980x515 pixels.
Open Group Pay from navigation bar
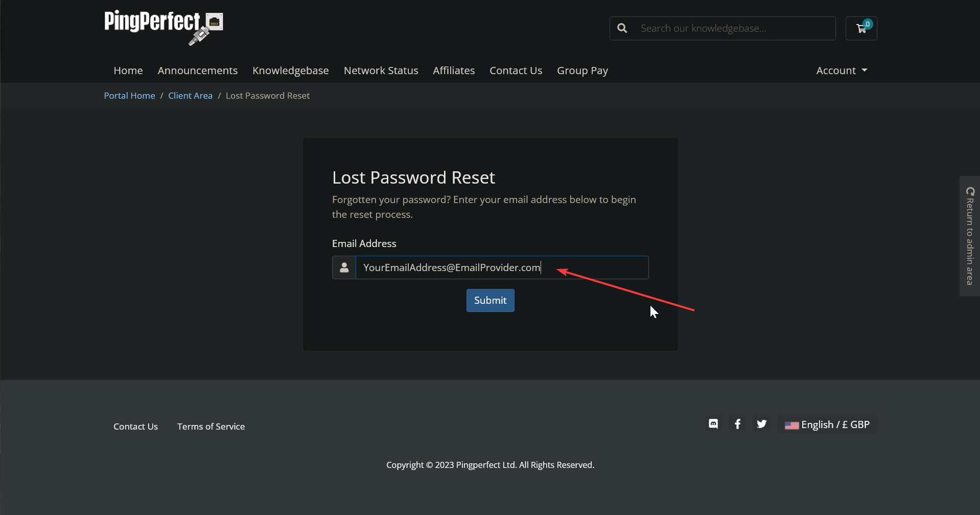582,71
